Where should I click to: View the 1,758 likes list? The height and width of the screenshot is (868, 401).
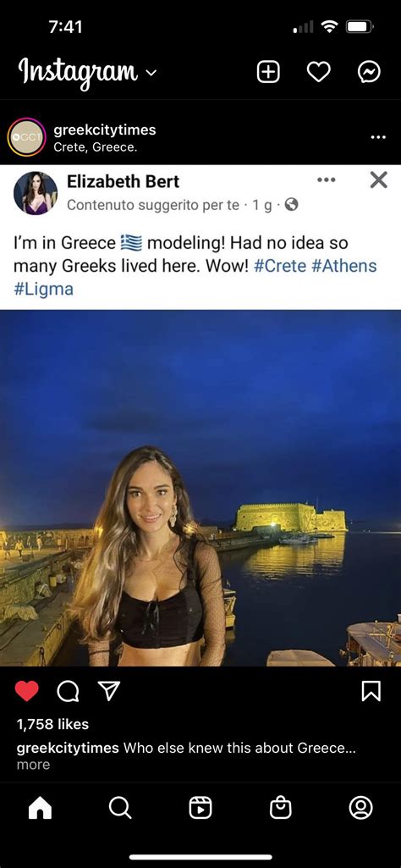point(52,724)
